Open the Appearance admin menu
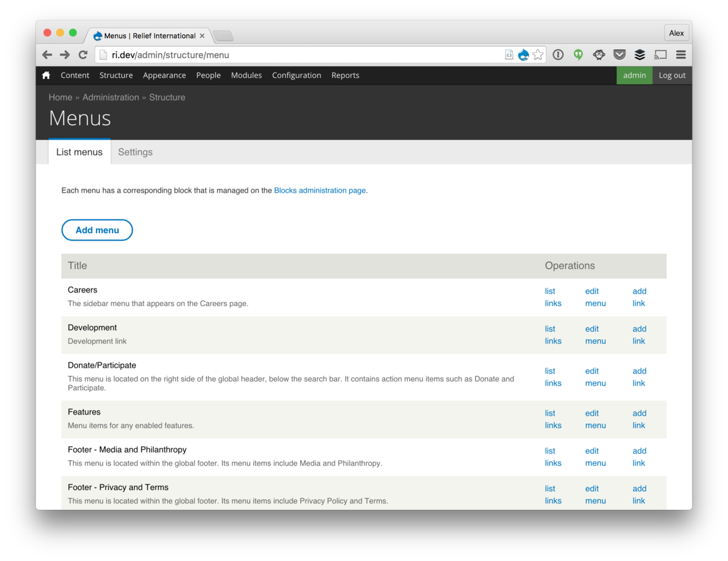This screenshot has width=728, height=561. pos(164,75)
